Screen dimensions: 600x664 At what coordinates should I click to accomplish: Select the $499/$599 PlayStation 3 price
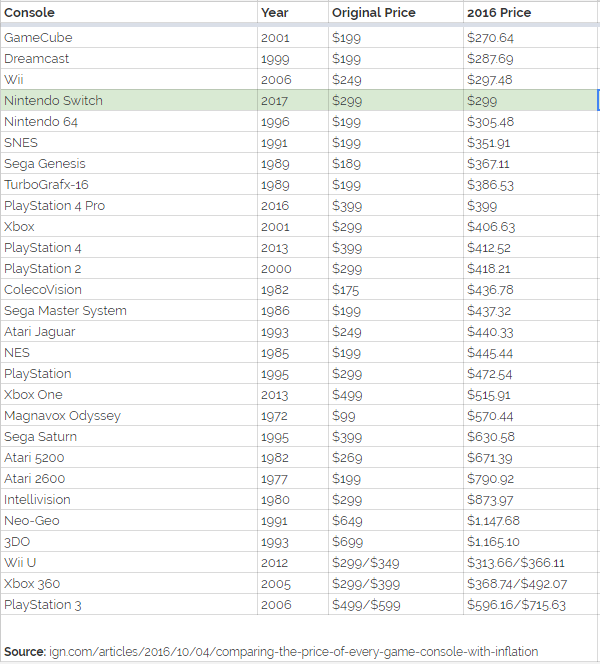(x=395, y=604)
